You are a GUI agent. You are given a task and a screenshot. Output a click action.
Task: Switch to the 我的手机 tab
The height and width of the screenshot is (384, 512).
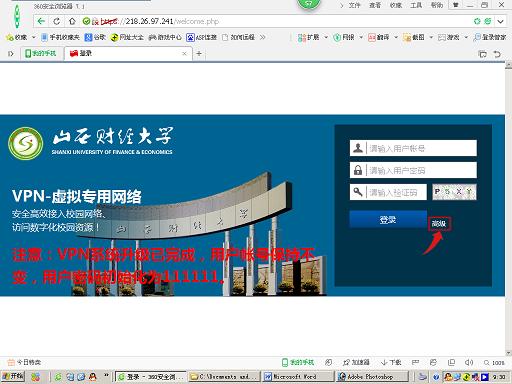pos(41,53)
